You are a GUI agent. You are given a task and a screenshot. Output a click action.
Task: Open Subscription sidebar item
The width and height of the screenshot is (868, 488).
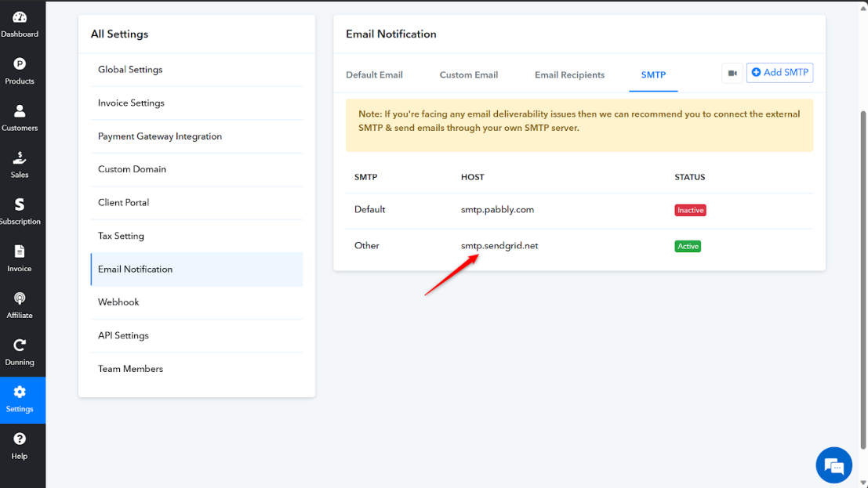coord(20,212)
